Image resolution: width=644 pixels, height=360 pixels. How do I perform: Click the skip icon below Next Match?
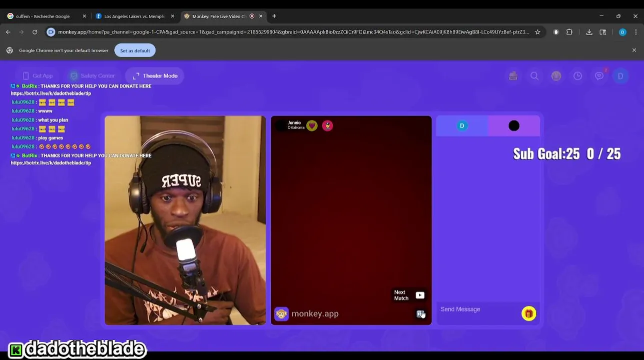[420, 313]
